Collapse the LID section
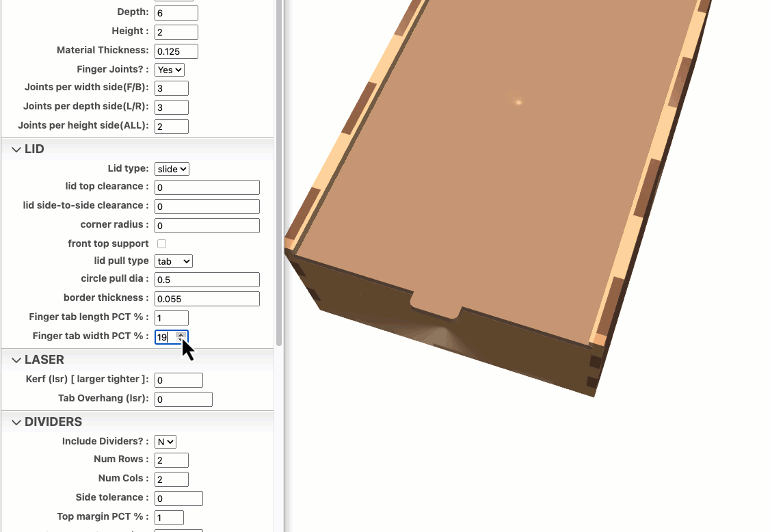 click(x=16, y=149)
